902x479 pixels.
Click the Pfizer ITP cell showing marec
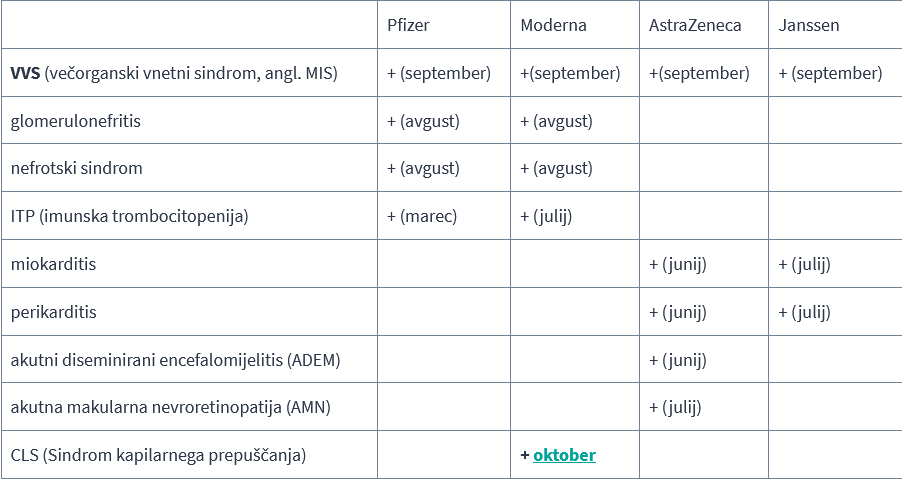422,216
